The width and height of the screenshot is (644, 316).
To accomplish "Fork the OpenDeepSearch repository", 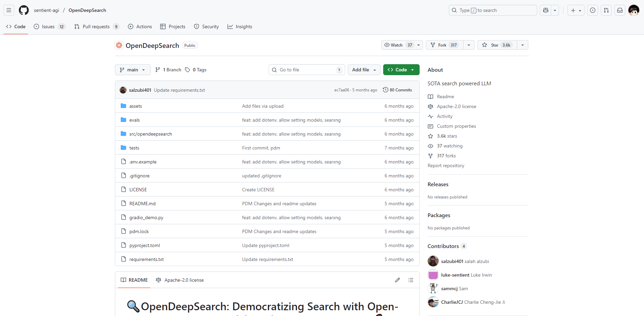I will (x=444, y=45).
